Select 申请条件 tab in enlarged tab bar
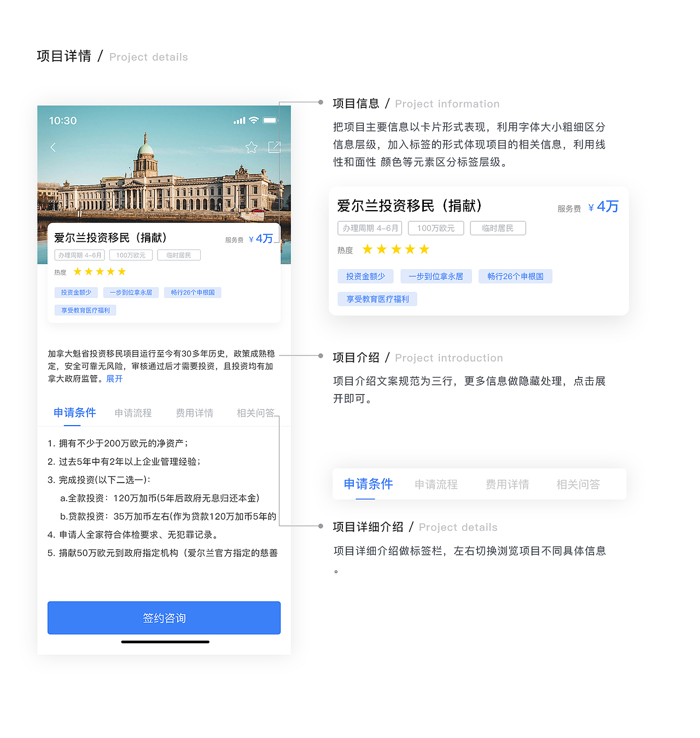The height and width of the screenshot is (738, 700). (x=368, y=484)
